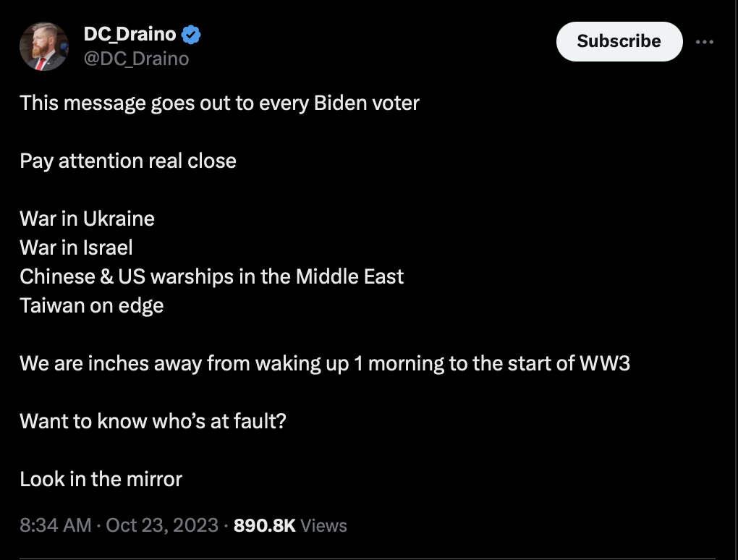738x560 pixels.
Task: Open the @DC_Draino handle link
Action: (137, 59)
